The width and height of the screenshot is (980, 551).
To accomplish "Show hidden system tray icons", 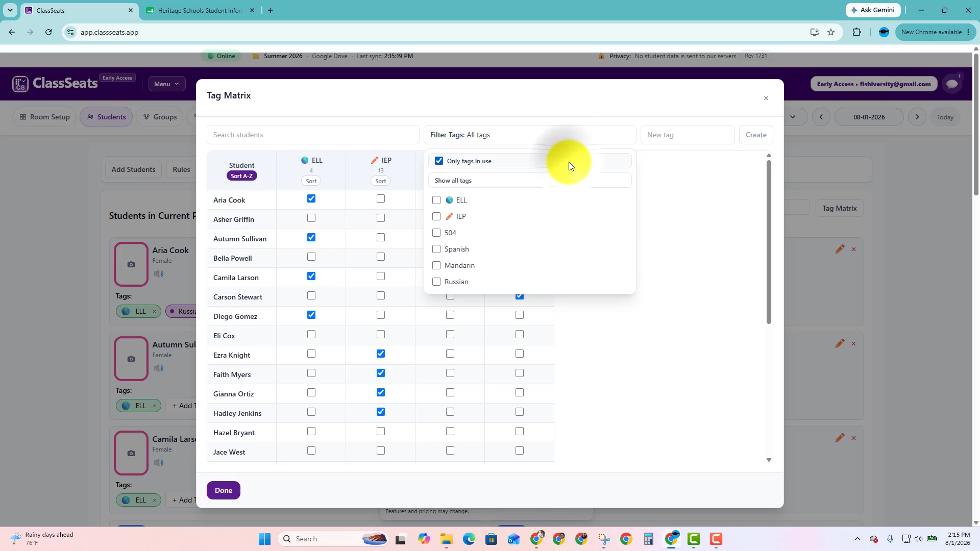I will (x=857, y=539).
